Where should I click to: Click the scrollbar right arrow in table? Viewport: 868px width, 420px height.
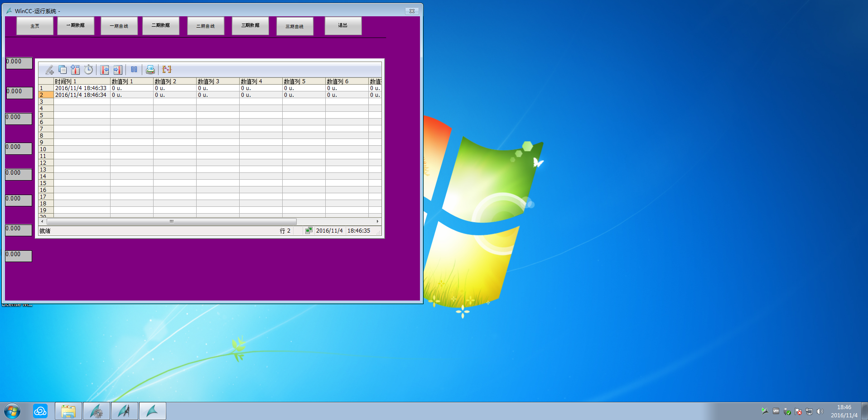tap(377, 221)
